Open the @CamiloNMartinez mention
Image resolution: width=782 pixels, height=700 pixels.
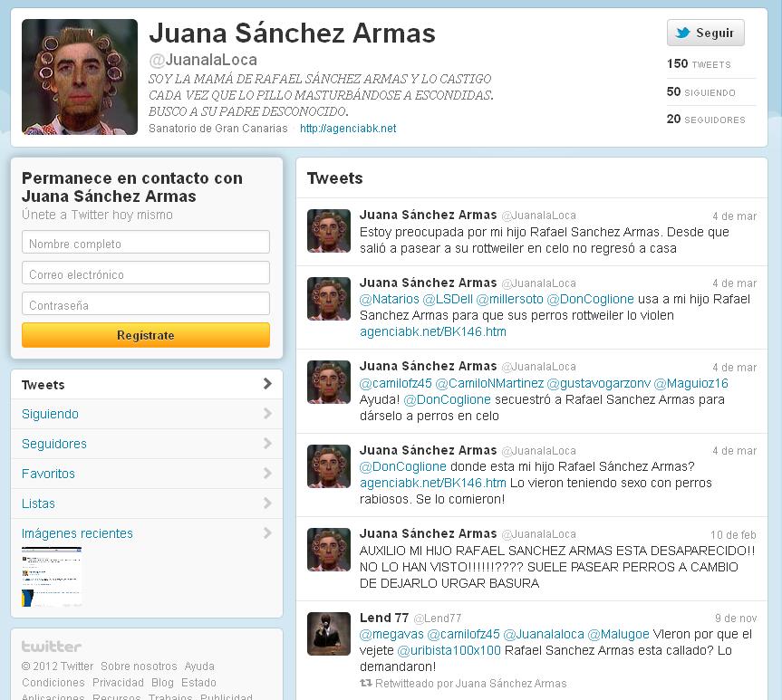pos(489,383)
